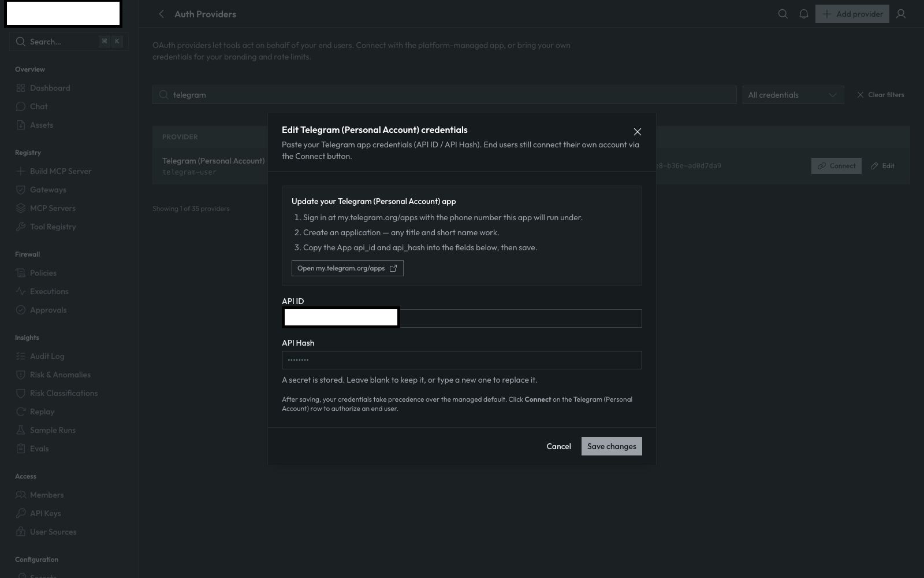
Task: Click the Members people icon
Action: pos(21,495)
